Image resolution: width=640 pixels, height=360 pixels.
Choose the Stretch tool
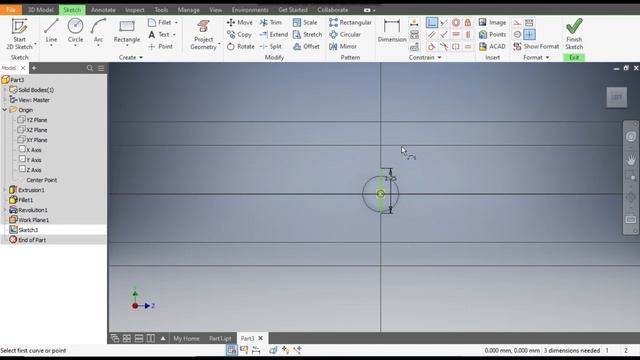click(x=307, y=35)
